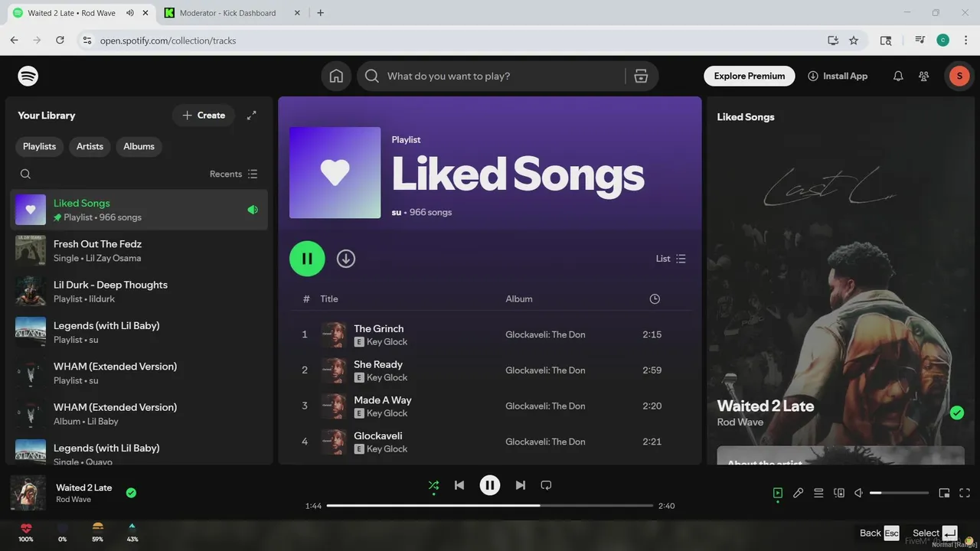Mute the volume speaker icon
The image size is (980, 551).
859,493
